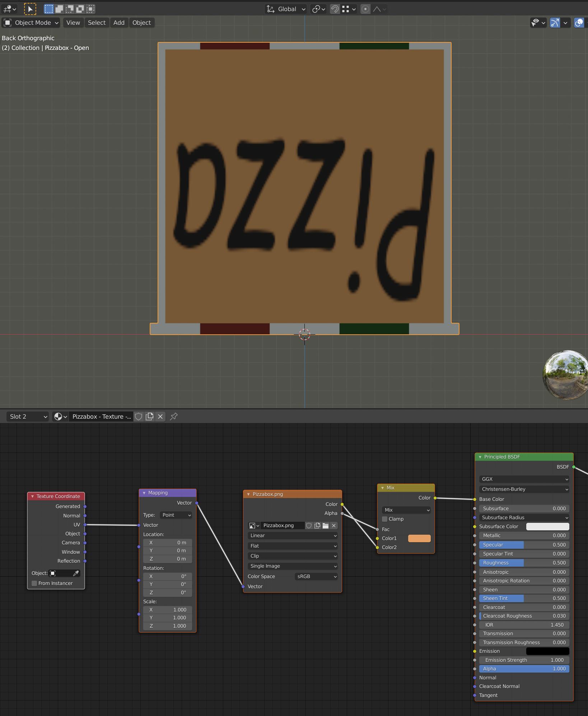588x716 pixels.
Task: Click the Emission black color swatch
Action: (x=547, y=651)
